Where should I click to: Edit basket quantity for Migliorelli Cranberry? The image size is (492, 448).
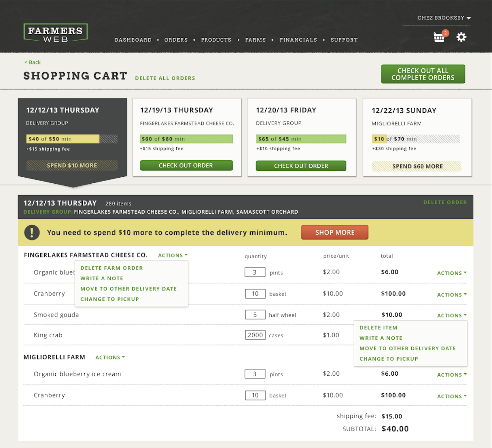click(x=255, y=395)
